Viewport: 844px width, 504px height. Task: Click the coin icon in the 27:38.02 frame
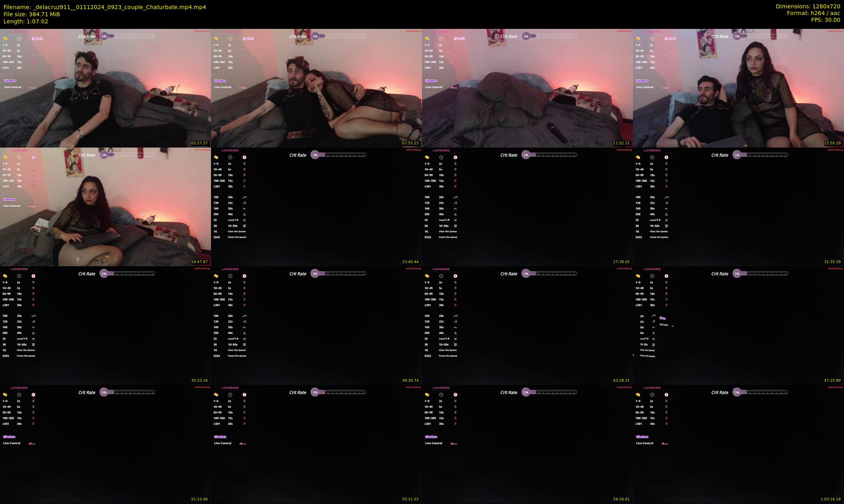[x=427, y=157]
